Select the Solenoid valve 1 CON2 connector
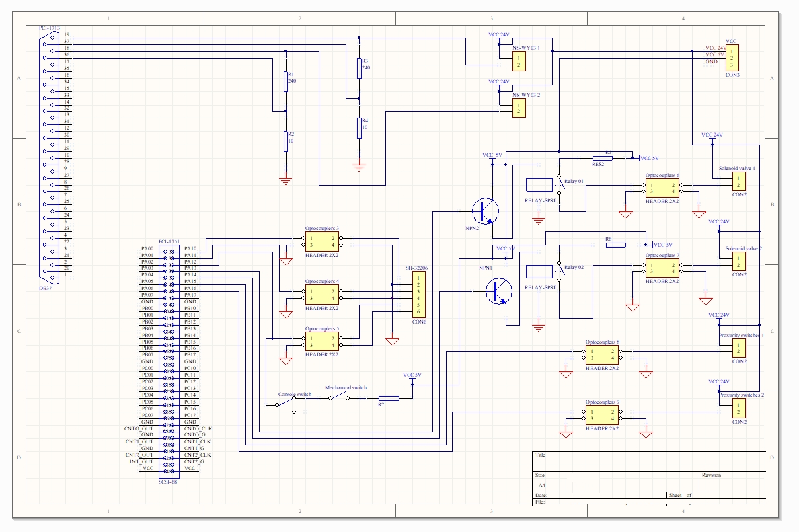 pyautogui.click(x=740, y=180)
